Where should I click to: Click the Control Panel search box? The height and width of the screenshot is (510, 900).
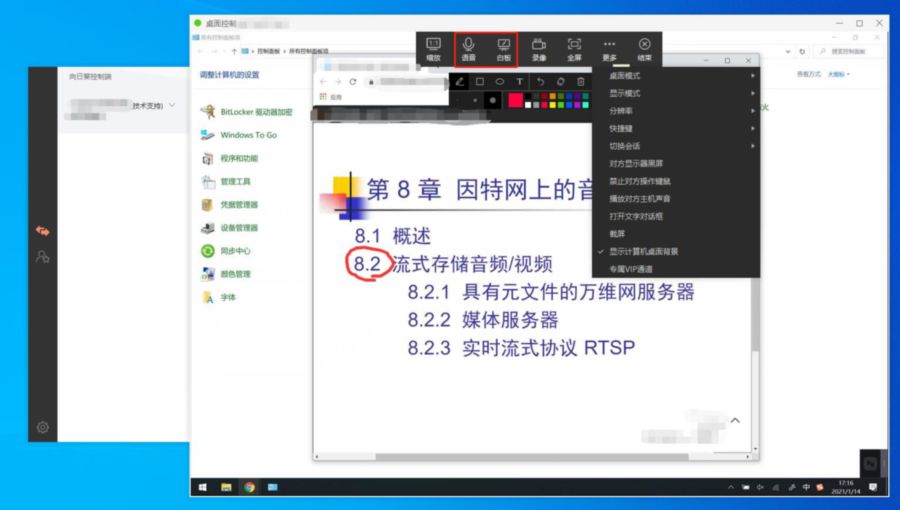tap(848, 52)
